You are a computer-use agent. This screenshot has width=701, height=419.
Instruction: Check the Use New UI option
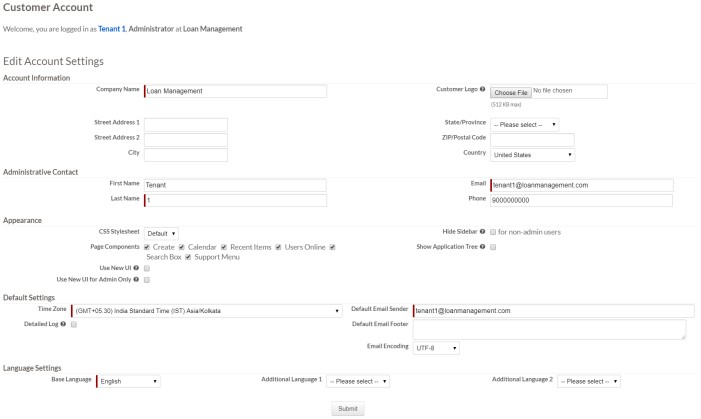pos(147,268)
